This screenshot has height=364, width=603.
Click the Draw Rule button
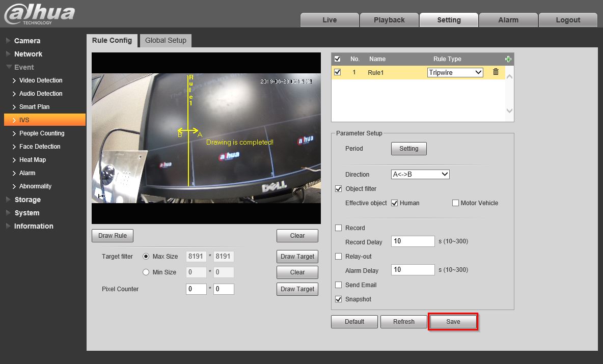(113, 236)
